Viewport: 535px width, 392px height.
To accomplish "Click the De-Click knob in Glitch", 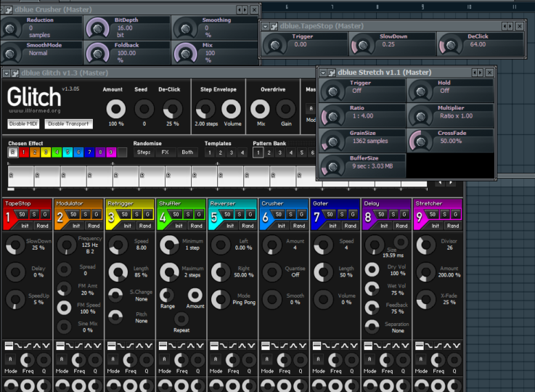I will click(171, 110).
